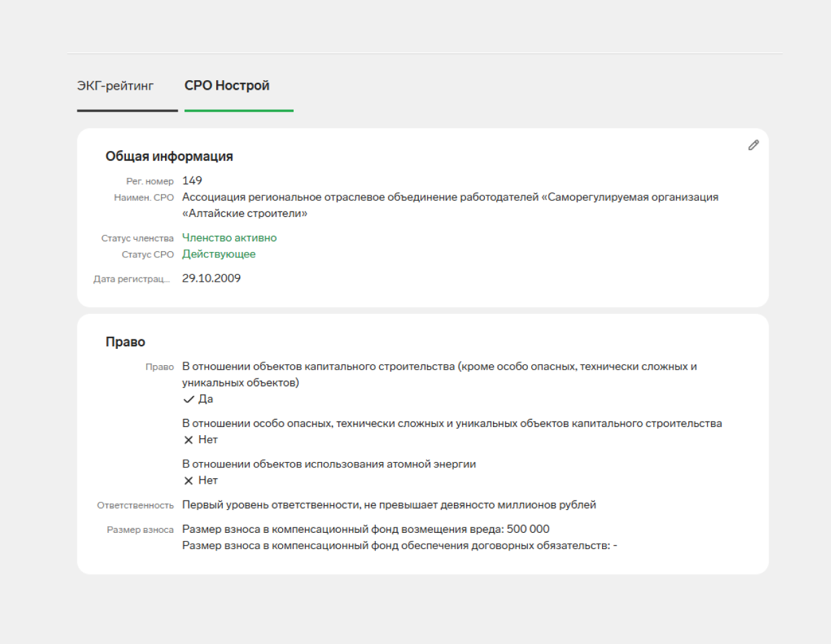Click the Право section heading
This screenshot has width=831, height=644.
click(125, 342)
